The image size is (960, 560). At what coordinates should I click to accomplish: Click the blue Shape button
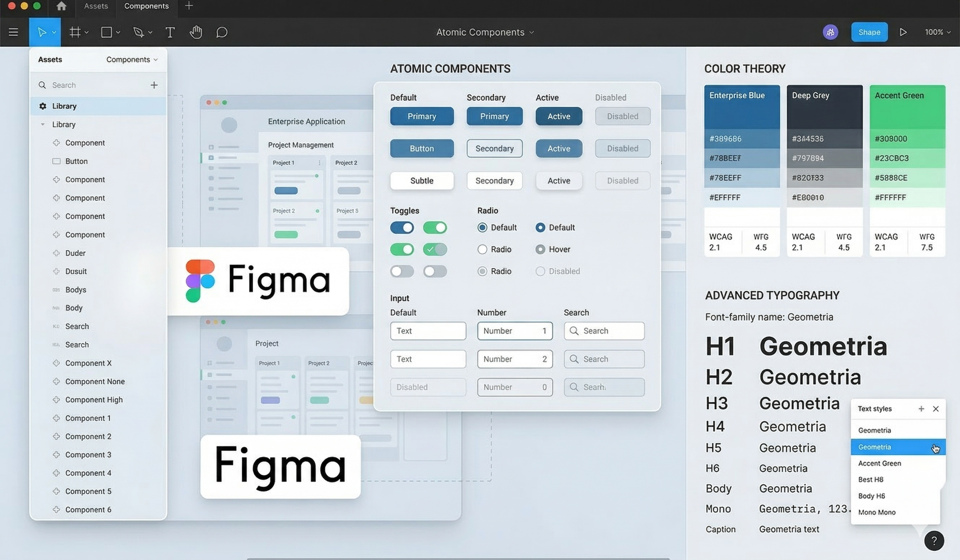869,32
